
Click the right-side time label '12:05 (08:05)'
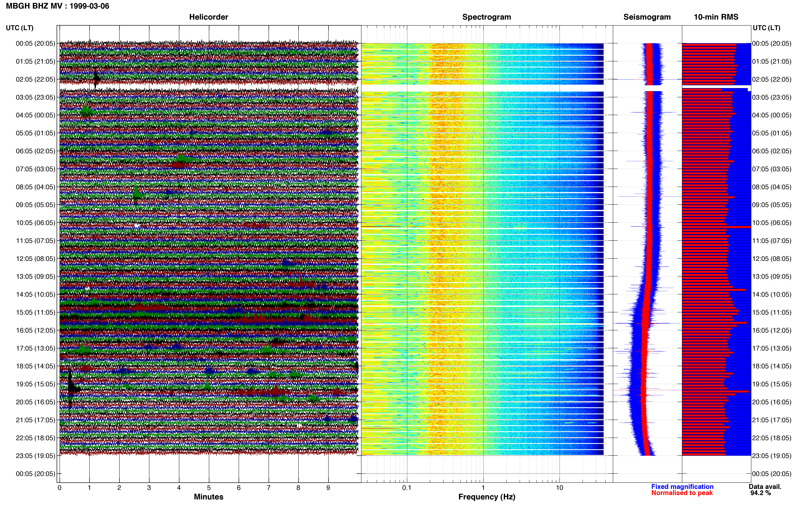pos(772,259)
